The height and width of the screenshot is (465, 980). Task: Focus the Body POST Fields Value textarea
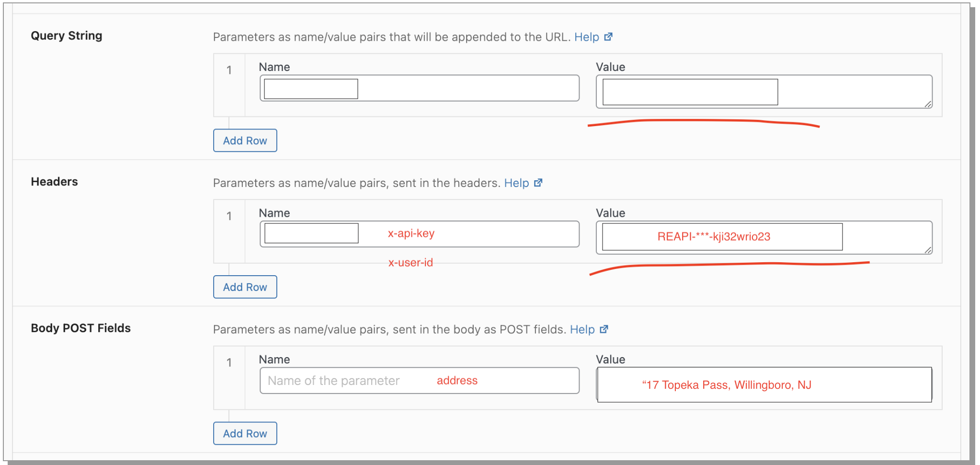coord(764,384)
